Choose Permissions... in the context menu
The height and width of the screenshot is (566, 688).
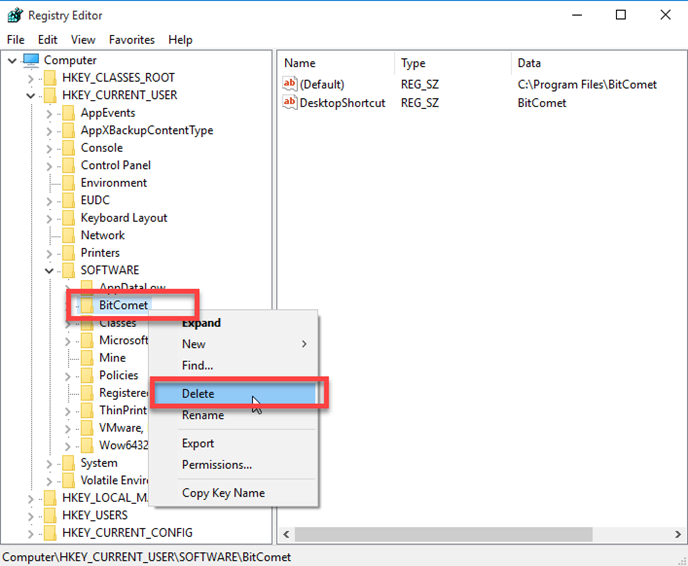coord(234,464)
